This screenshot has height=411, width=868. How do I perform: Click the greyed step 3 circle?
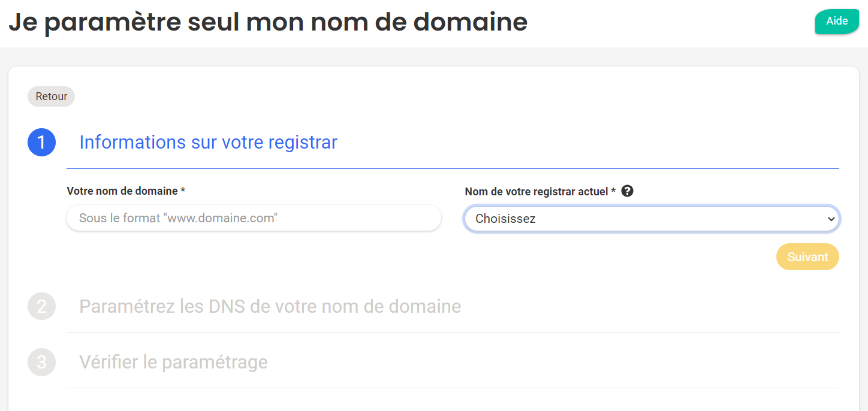[42, 362]
